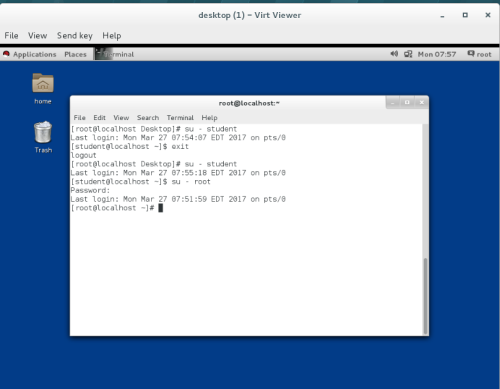
Task: Open the terminal View menu
Action: [x=121, y=118]
